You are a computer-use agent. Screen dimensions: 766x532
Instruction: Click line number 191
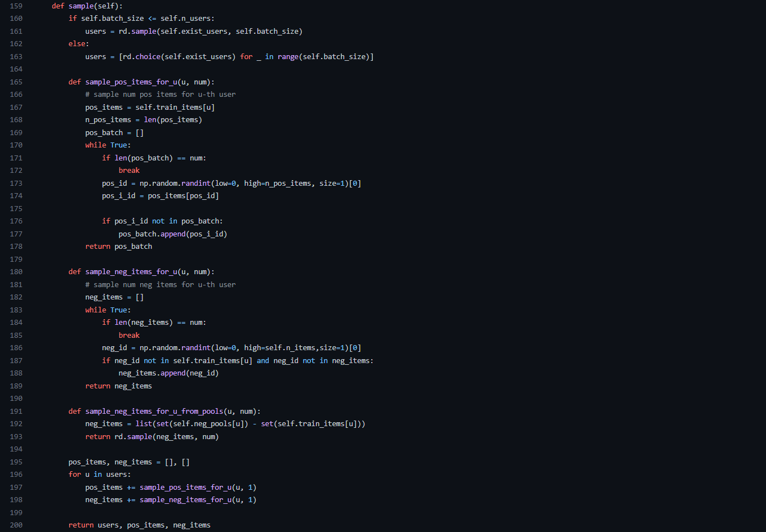[x=16, y=412]
